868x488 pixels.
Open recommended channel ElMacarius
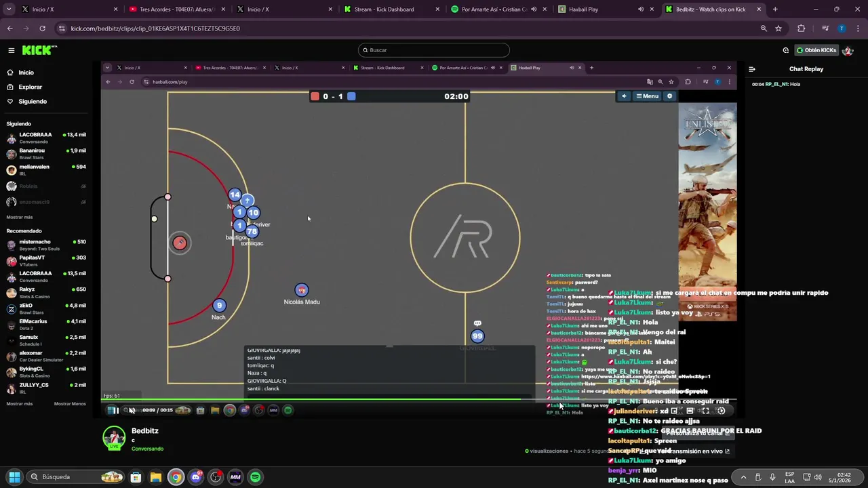point(46,324)
